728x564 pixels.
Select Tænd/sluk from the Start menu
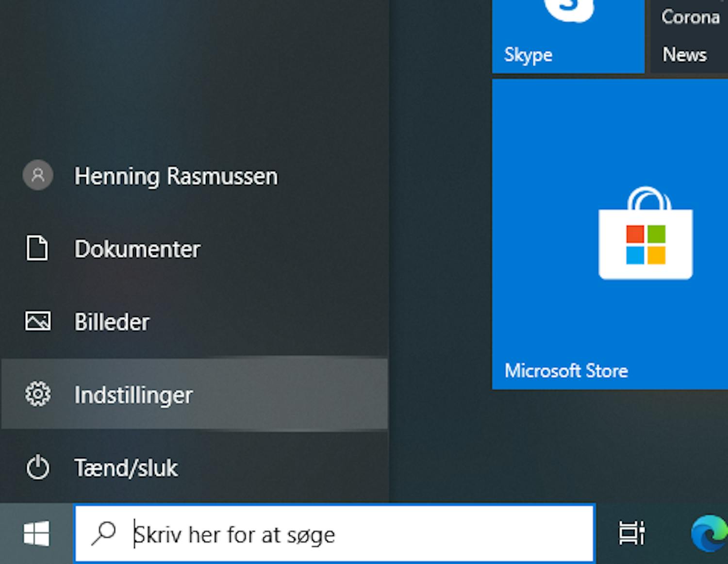tap(127, 467)
